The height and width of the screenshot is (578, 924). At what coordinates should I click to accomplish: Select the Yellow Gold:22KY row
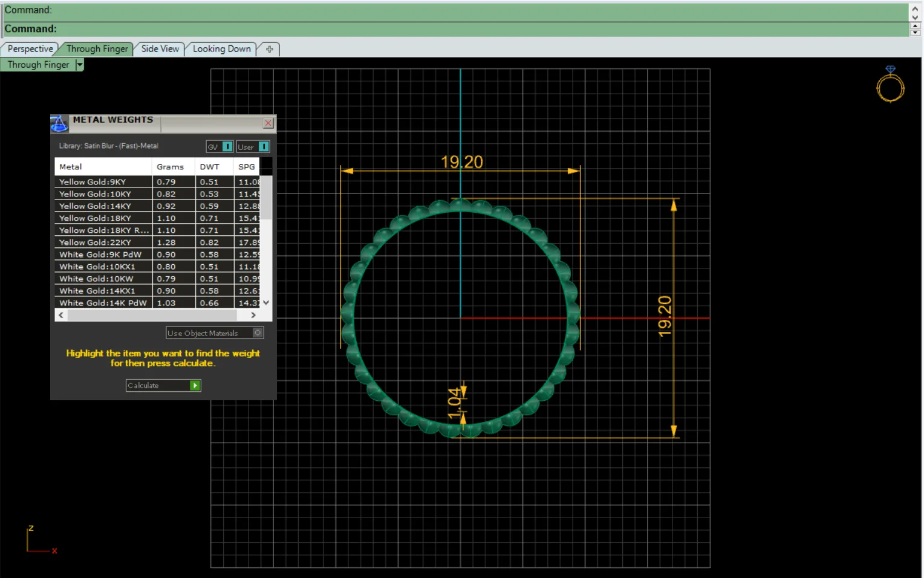pos(157,242)
